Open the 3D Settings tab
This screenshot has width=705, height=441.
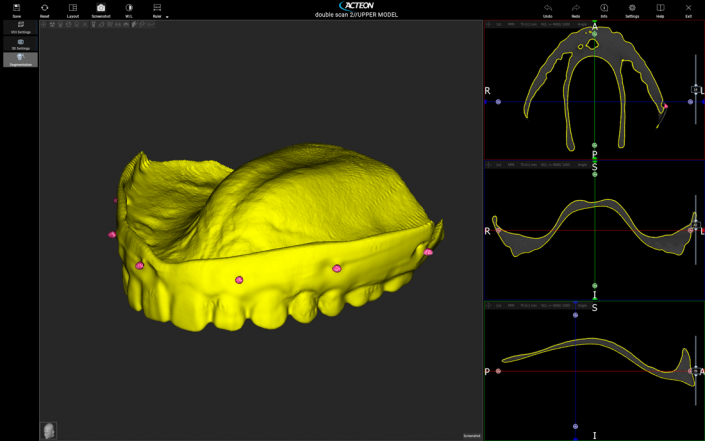click(x=21, y=43)
